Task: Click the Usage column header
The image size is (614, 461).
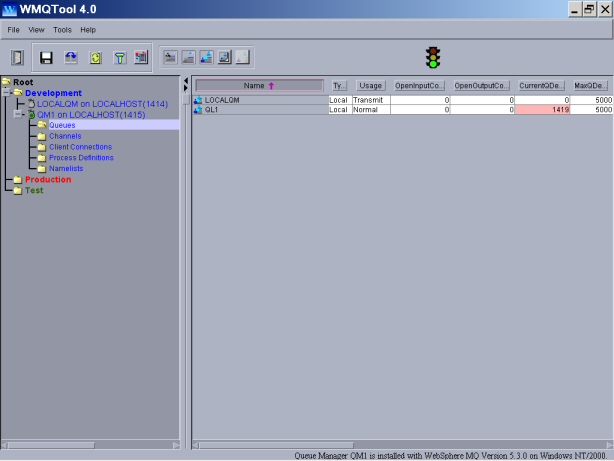Action: point(370,85)
